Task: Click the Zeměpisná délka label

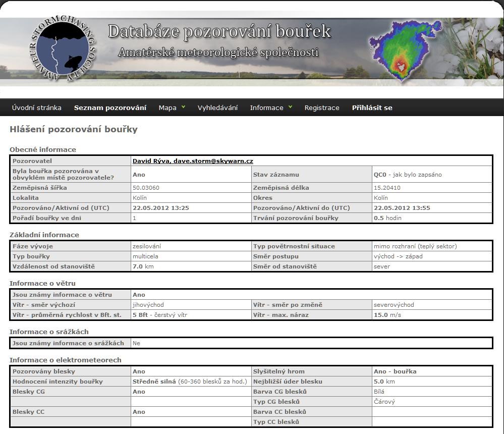Action: click(x=281, y=188)
